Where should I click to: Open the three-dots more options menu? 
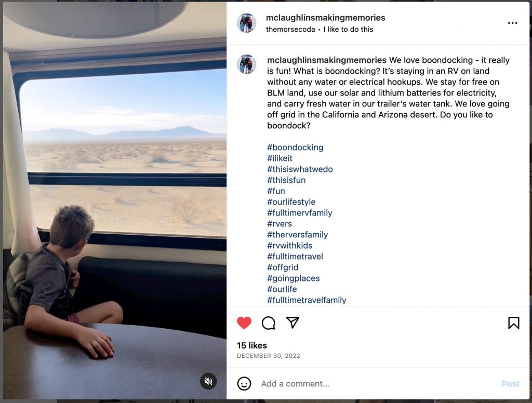click(512, 23)
